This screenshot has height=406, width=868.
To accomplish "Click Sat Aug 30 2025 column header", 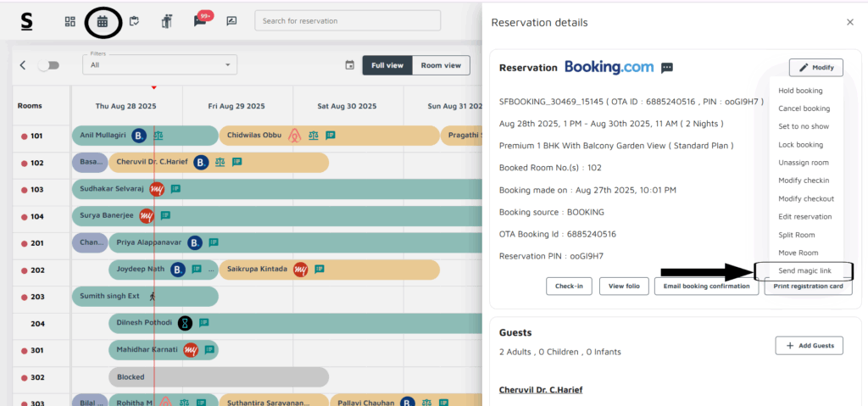I will tap(347, 106).
